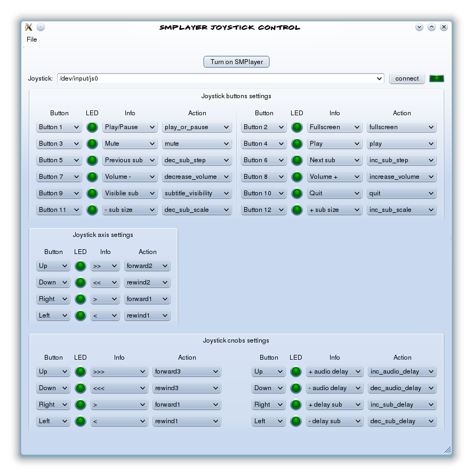Image resolution: width=473 pixels, height=476 pixels.
Task: Open the inc_audio_delay action dropdown
Action: (x=402, y=371)
